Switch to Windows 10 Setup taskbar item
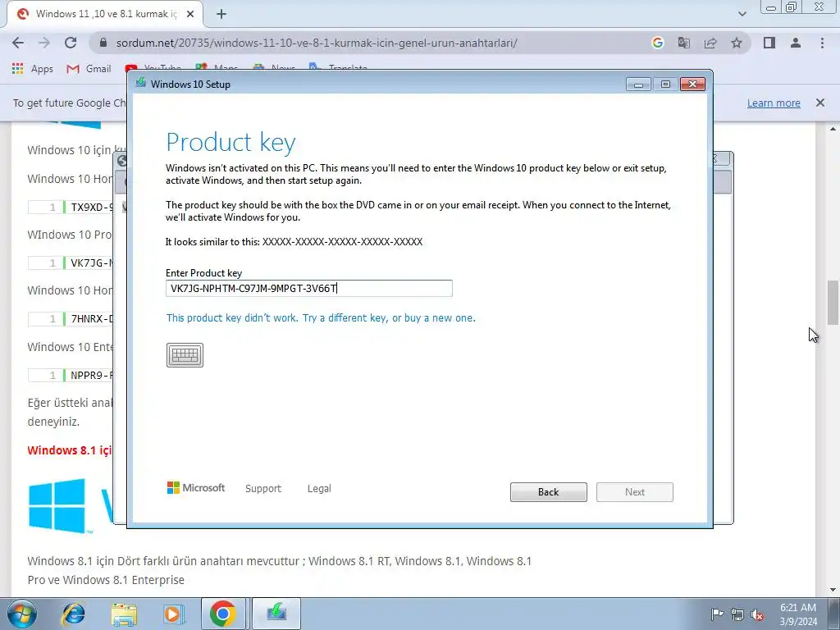Image resolution: width=840 pixels, height=630 pixels. coord(276,614)
